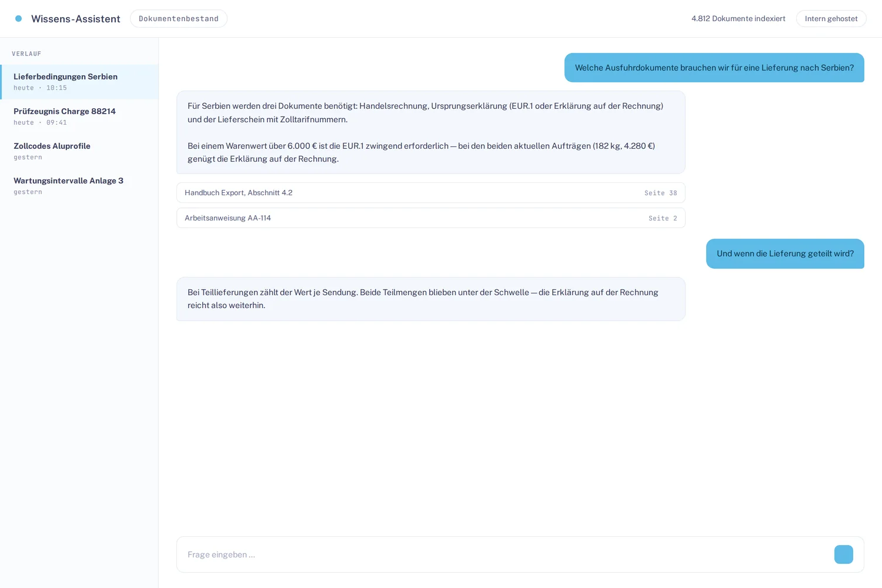
Task: Click the Wissens-Assistent title
Action: pos(76,19)
